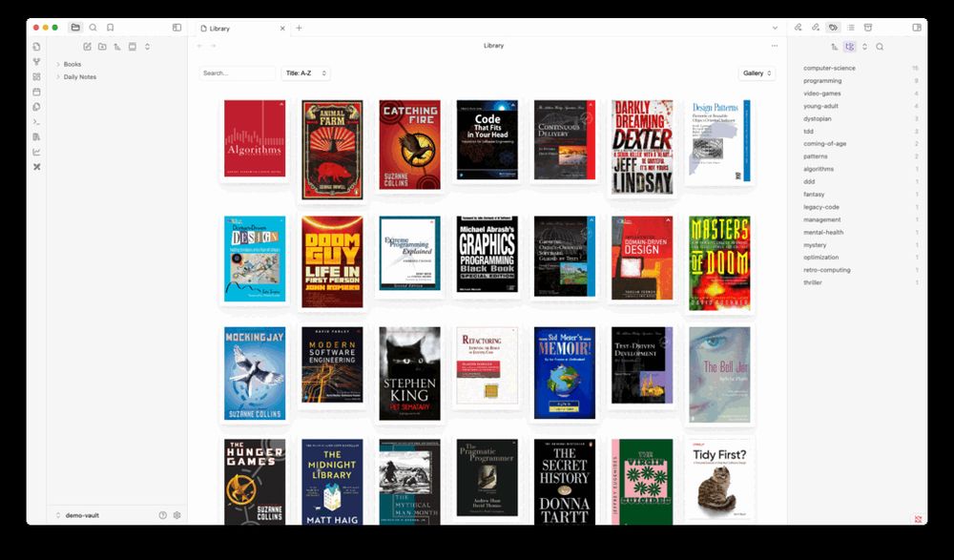The image size is (954, 560).
Task: Collapse the left sidebar with toggle icon
Action: click(x=176, y=28)
